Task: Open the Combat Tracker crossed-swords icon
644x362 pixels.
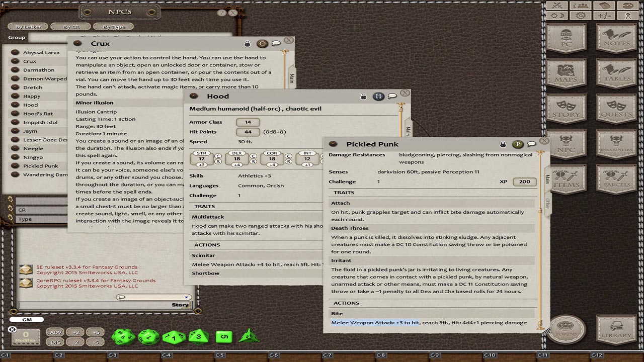Action: coord(557,6)
